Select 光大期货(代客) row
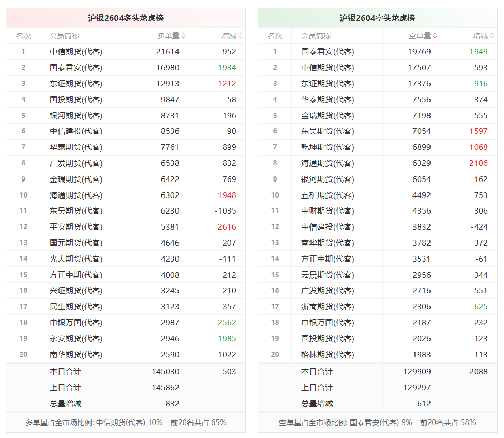The image size is (504, 438). pos(126,259)
